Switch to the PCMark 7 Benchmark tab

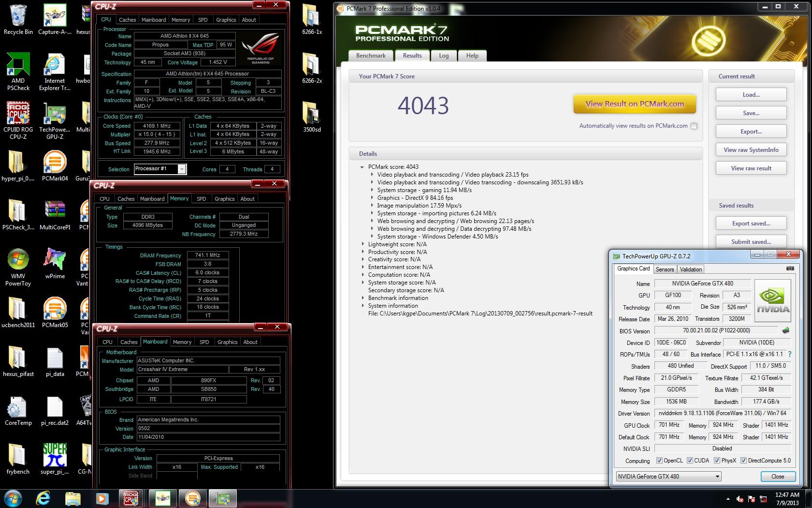(371, 56)
